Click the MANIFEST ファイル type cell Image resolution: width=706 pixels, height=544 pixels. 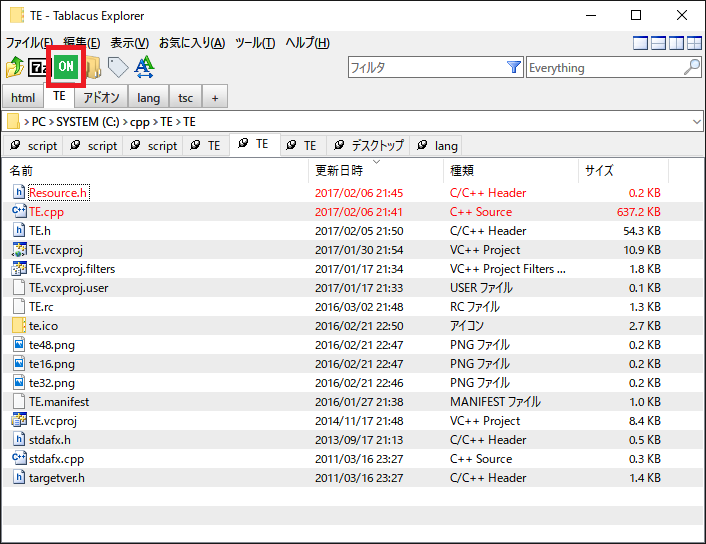point(495,402)
